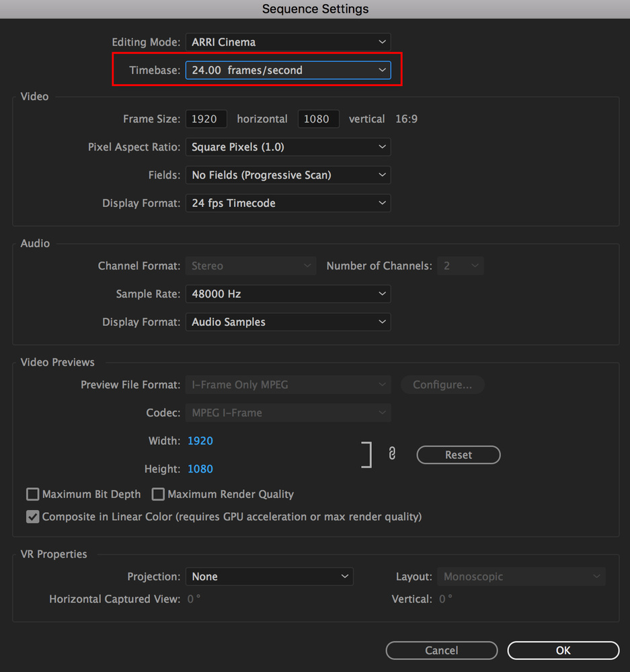Click the preview Width value 1920
The width and height of the screenshot is (630, 672).
pos(200,442)
